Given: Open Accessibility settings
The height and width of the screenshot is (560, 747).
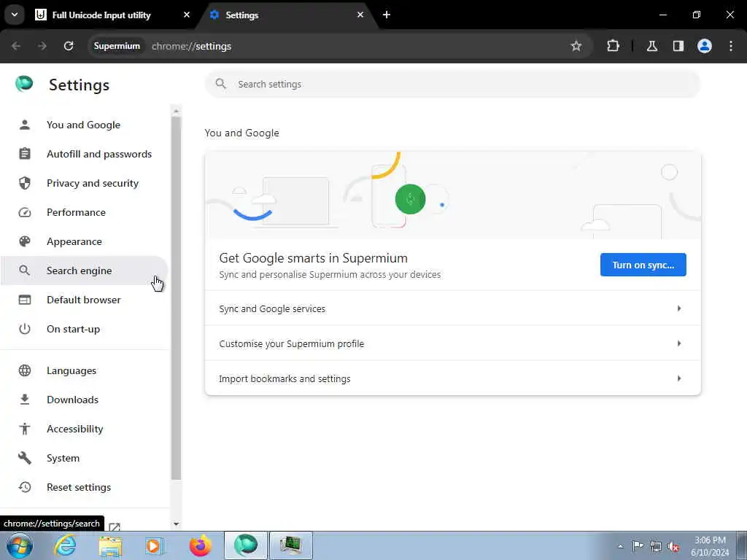Looking at the screenshot, I should 84,429.
